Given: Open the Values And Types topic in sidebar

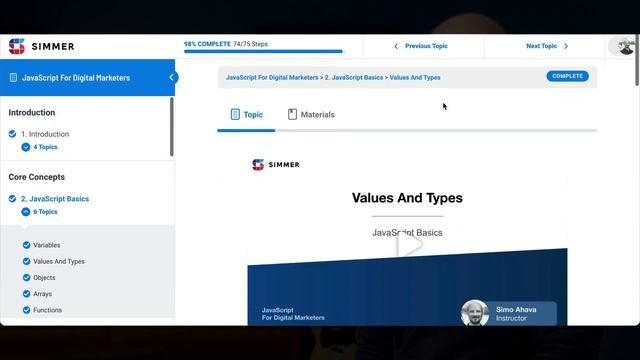Looking at the screenshot, I should pos(59,262).
